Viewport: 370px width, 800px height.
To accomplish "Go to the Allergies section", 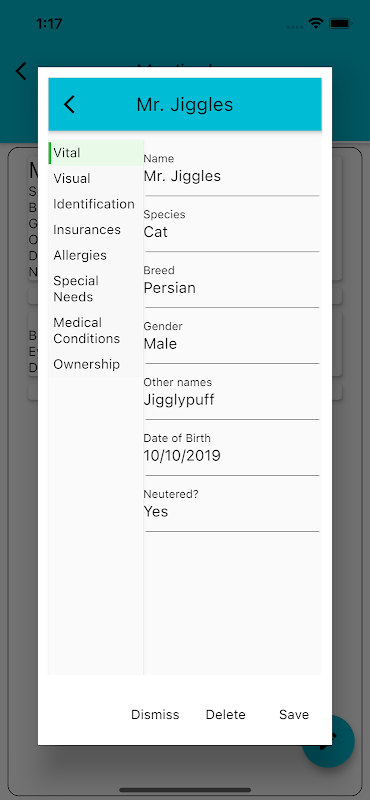I will [96, 255].
